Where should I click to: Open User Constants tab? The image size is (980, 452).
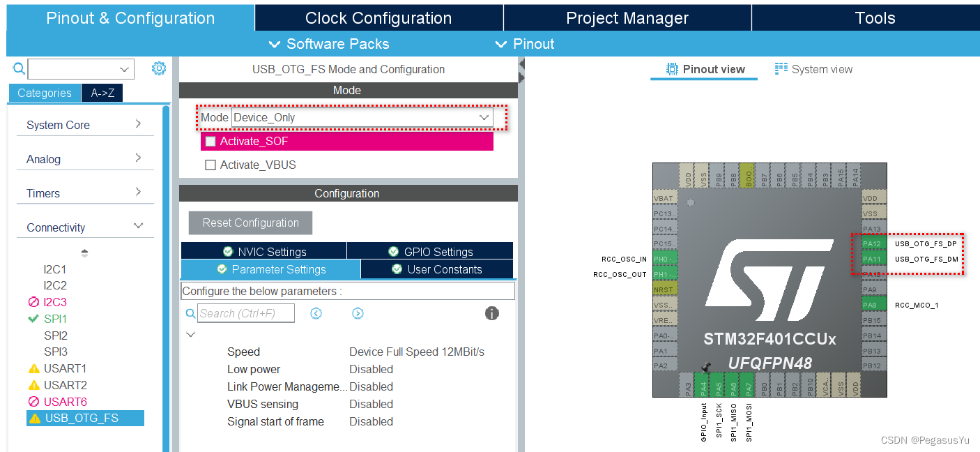click(436, 269)
